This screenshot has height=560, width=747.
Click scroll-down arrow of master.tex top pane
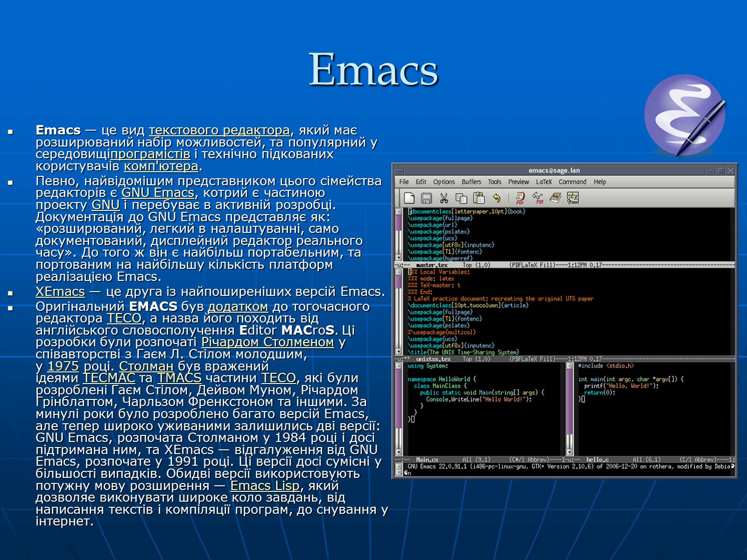click(399, 258)
